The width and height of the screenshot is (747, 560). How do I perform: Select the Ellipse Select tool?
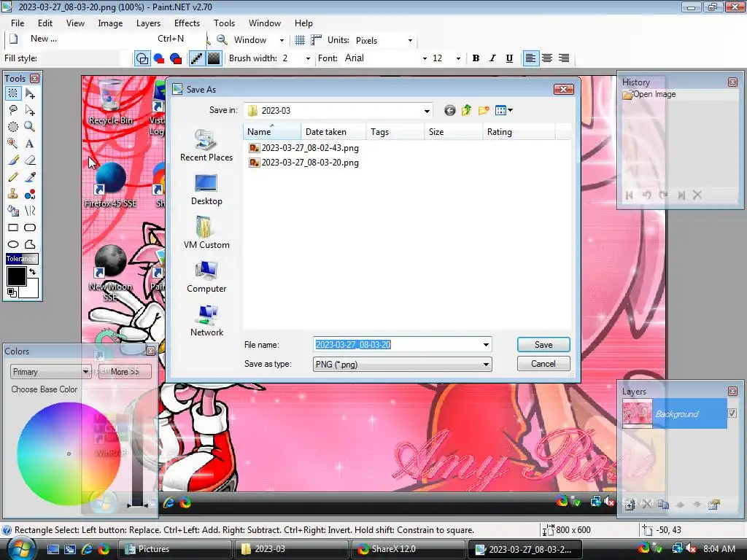click(x=13, y=127)
